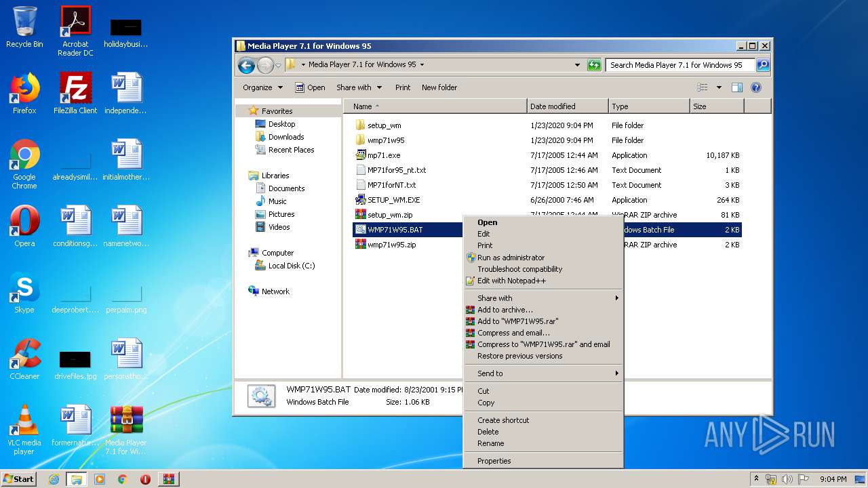This screenshot has width=868, height=488.
Task: Select the Media Player 7.1 WinRAR desktop icon
Action: coord(126,430)
